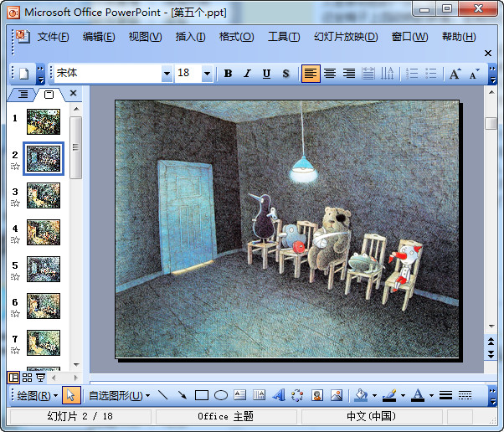Select Align Right text alignment
Image resolution: width=504 pixels, height=432 pixels.
pyautogui.click(x=349, y=74)
